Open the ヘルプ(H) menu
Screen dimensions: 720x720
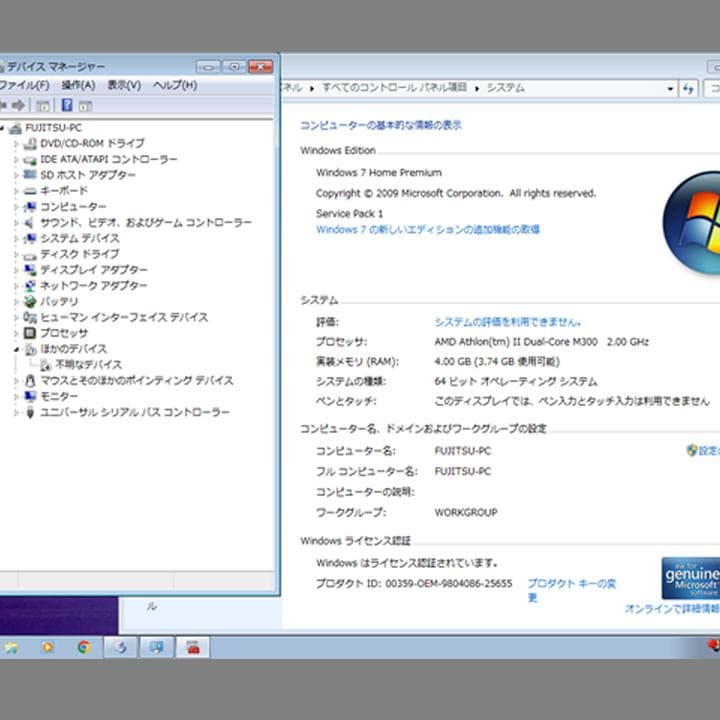click(175, 85)
